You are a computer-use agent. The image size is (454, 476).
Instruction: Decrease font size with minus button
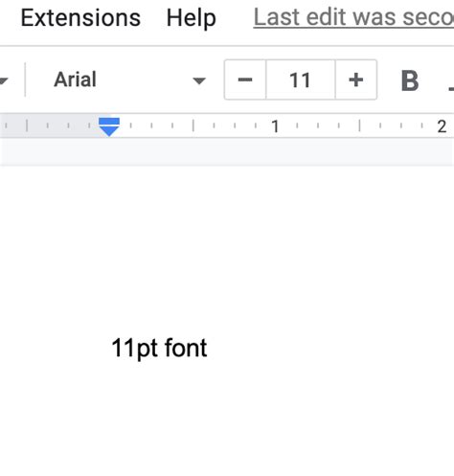[245, 79]
